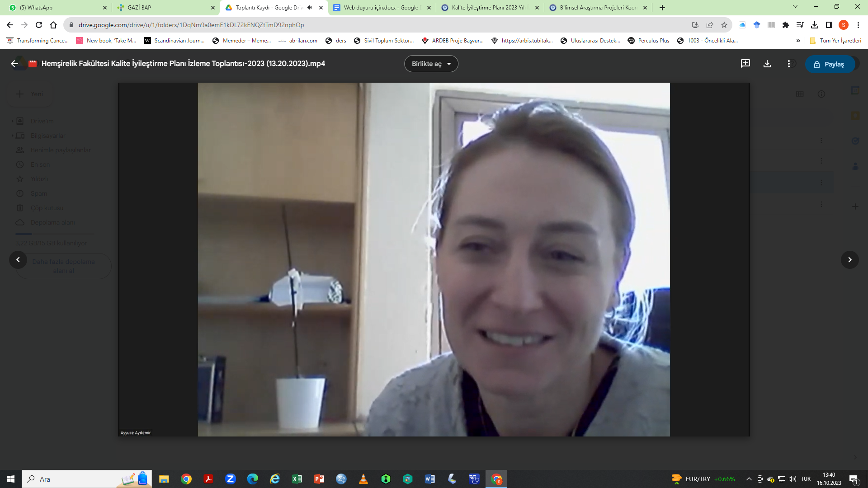Open the Birlikte aç dropdown
868x488 pixels.
[431, 64]
